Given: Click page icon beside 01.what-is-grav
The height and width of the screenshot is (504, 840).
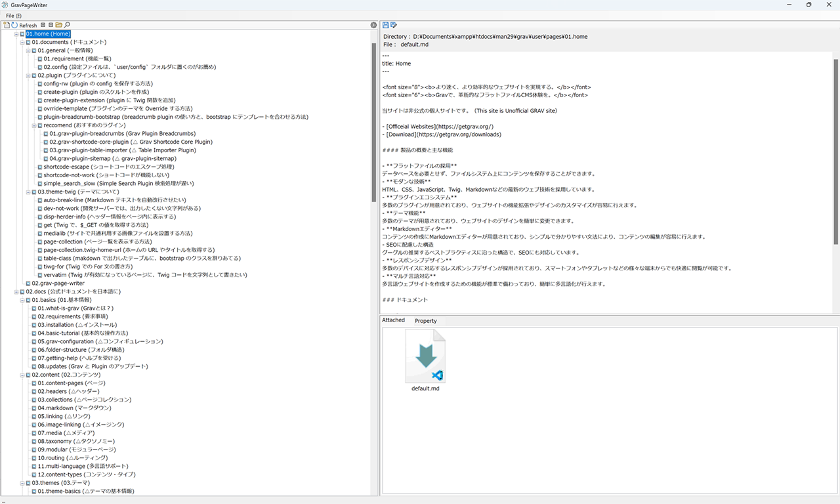Looking at the screenshot, I should coord(34,308).
